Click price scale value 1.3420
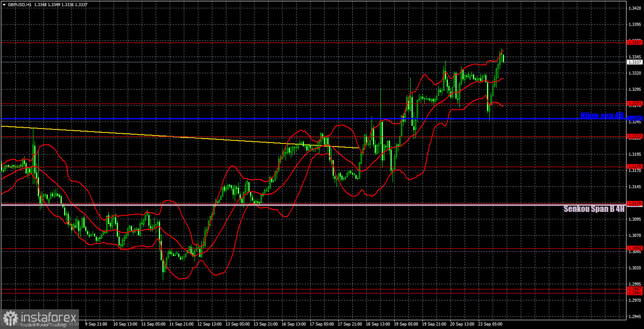The width and height of the screenshot is (644, 329). click(635, 8)
